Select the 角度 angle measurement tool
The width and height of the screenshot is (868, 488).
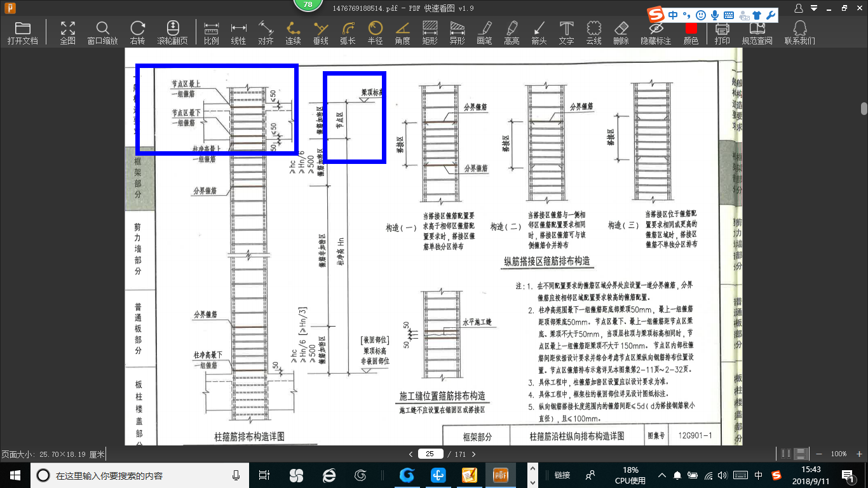[x=402, y=33]
